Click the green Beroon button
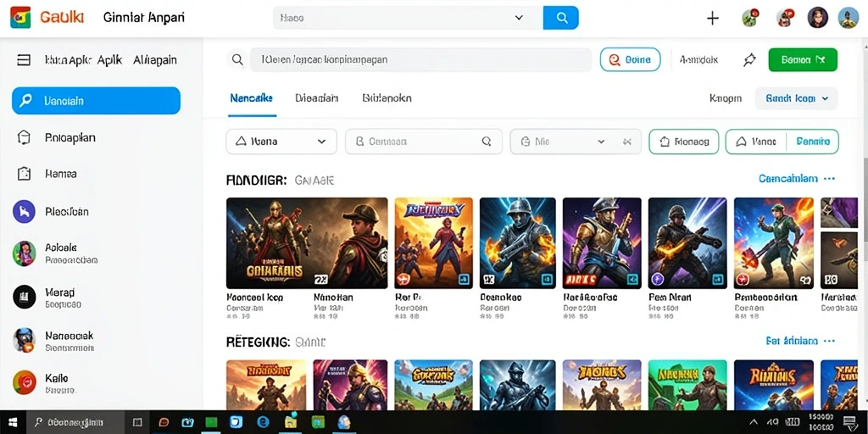The image size is (868, 434). pos(803,60)
